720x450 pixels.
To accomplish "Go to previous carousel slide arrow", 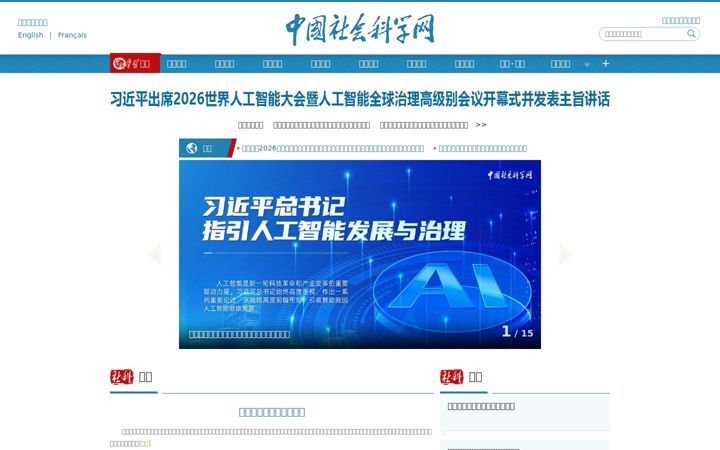I will [155, 254].
